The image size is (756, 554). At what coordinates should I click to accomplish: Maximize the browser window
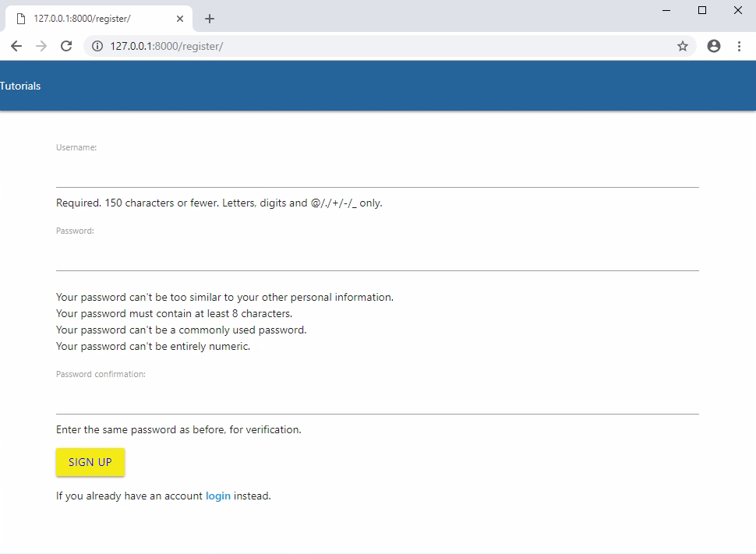pyautogui.click(x=702, y=10)
